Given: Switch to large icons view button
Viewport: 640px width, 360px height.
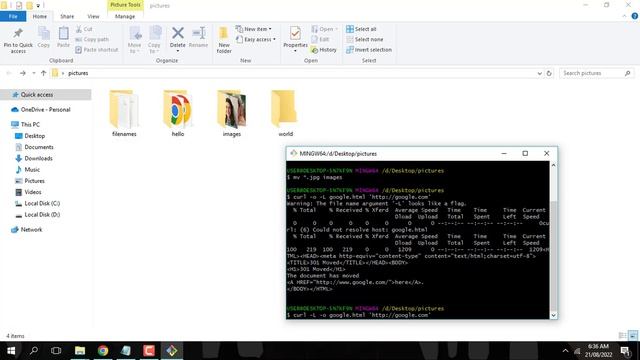Looking at the screenshot, I should (633, 336).
